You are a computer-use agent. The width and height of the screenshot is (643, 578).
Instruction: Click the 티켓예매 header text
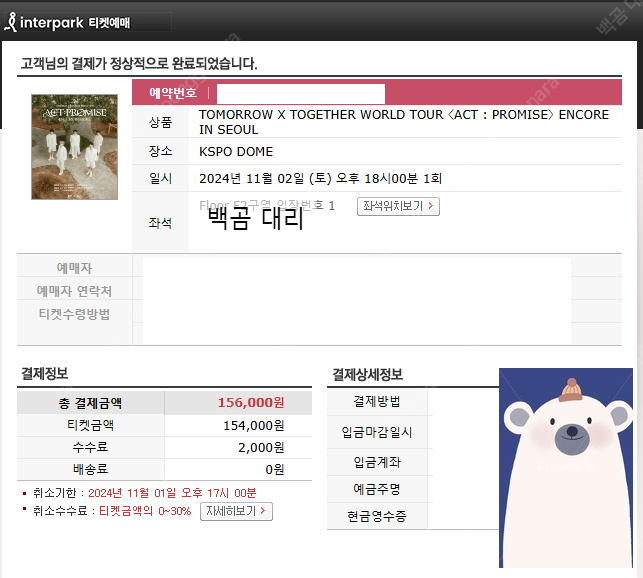[x=109, y=23]
